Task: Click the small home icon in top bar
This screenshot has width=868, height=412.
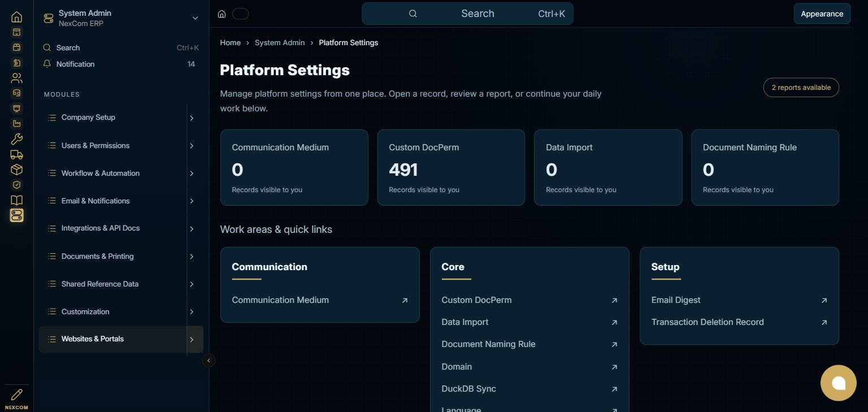Action: coord(222,14)
